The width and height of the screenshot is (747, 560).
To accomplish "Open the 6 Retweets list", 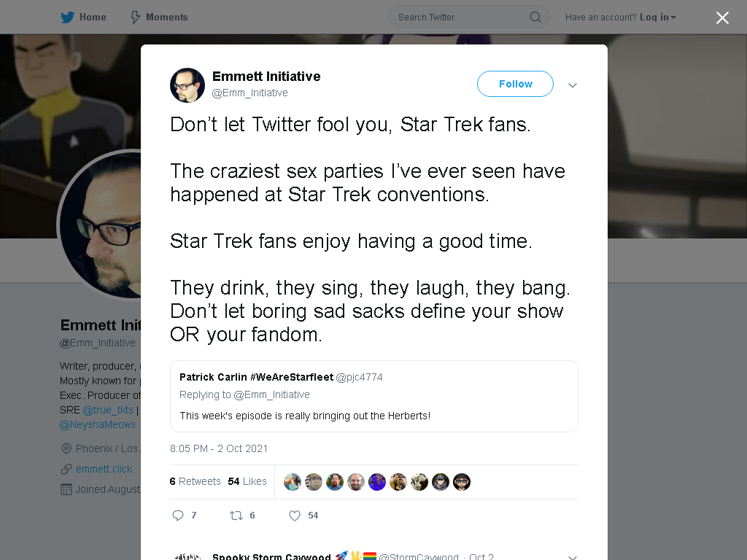I will point(196,481).
